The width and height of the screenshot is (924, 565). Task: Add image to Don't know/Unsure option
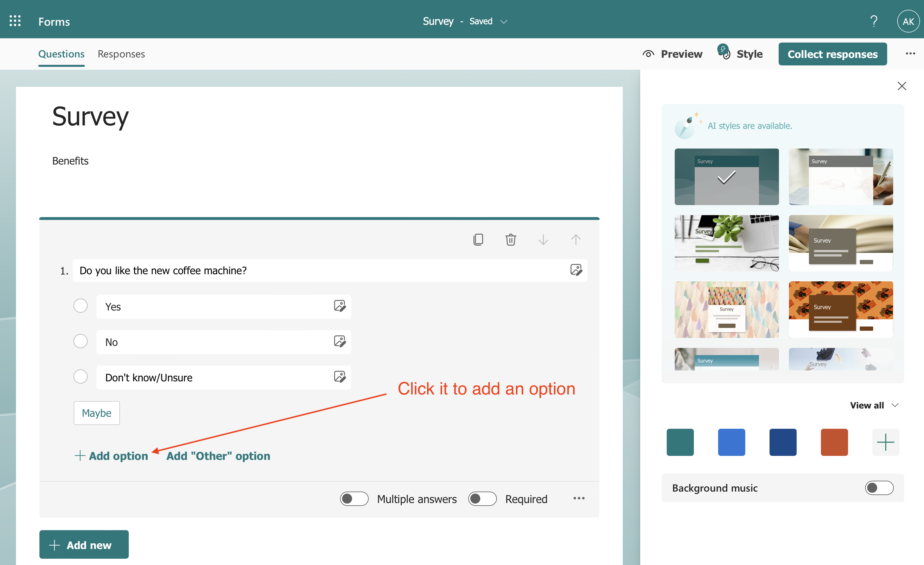click(340, 377)
